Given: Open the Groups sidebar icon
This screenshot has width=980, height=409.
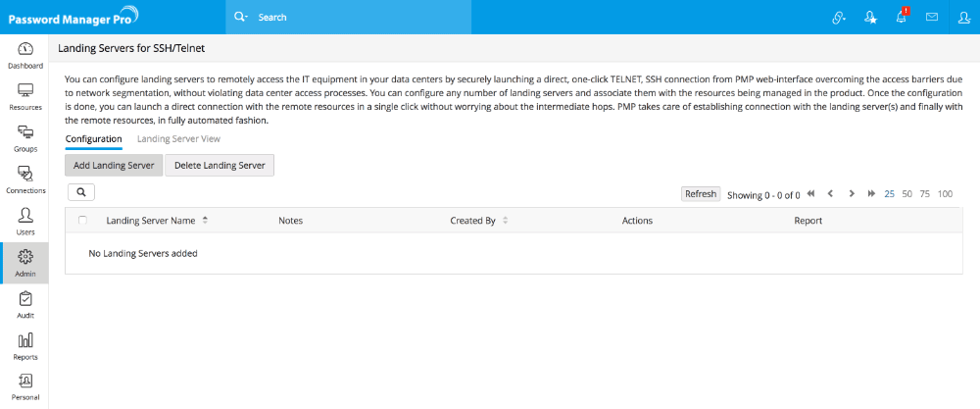Looking at the screenshot, I should pyautogui.click(x=25, y=132).
